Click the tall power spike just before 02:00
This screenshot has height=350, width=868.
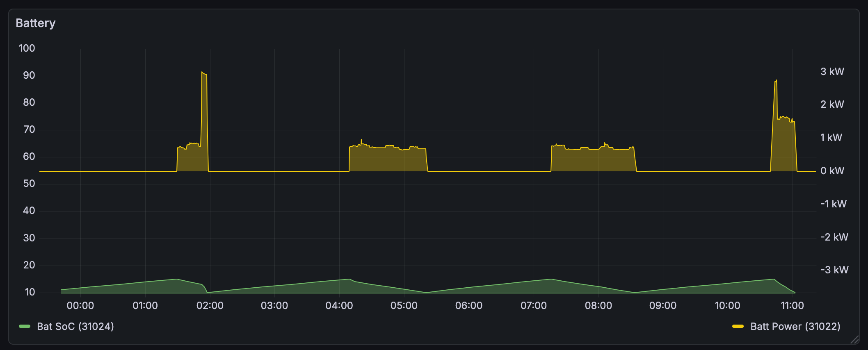(x=204, y=74)
